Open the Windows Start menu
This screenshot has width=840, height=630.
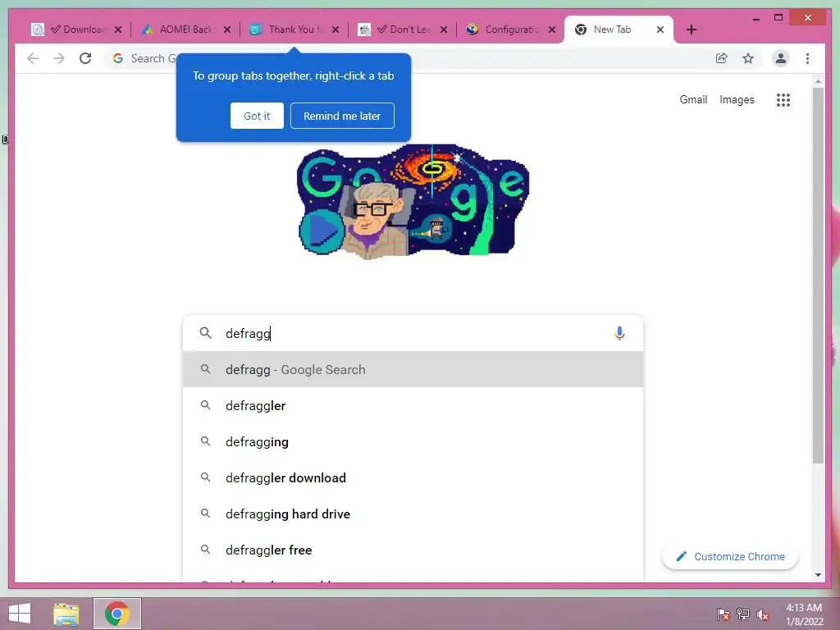[x=20, y=614]
